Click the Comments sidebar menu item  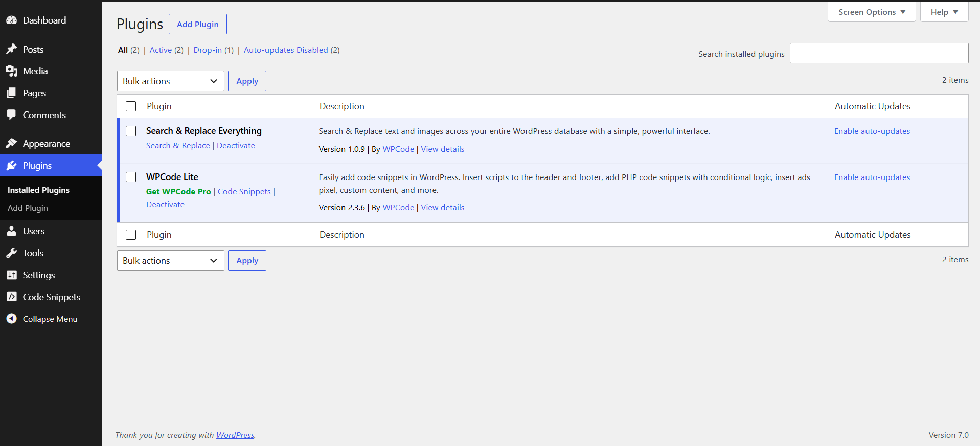(x=51, y=115)
